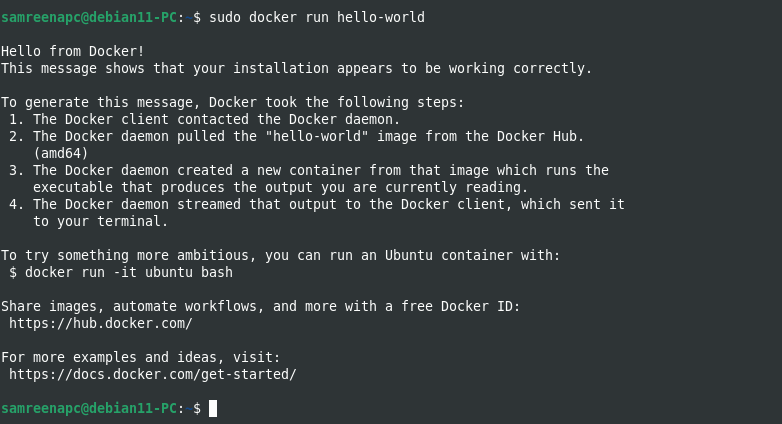
Task: Click the 'docker run -it ubuntu bash' command
Action: pos(128,272)
